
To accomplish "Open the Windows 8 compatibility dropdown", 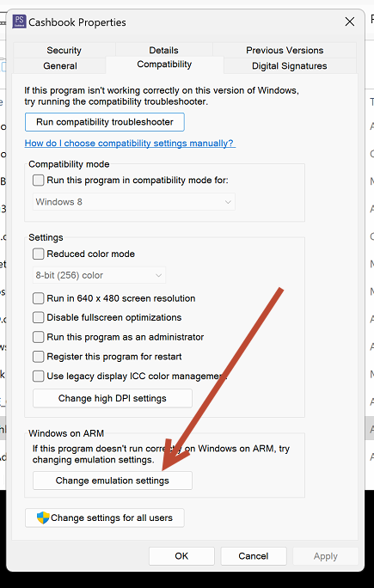I will click(134, 202).
